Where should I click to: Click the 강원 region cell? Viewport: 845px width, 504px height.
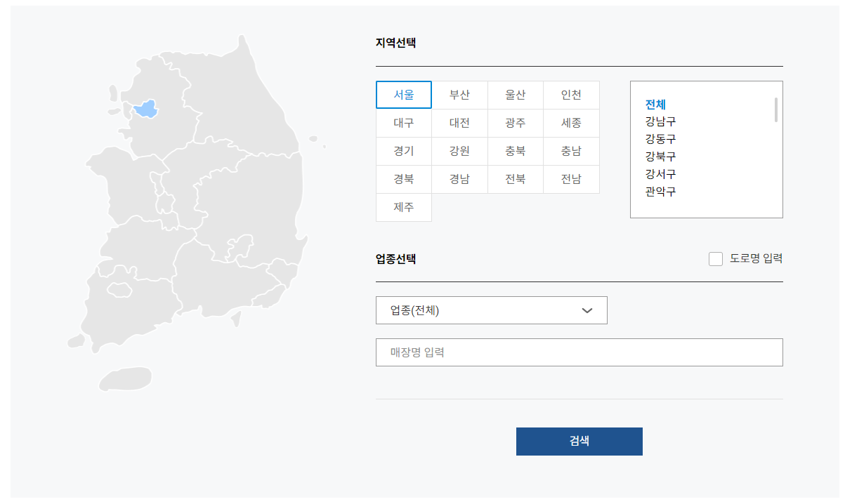[459, 151]
